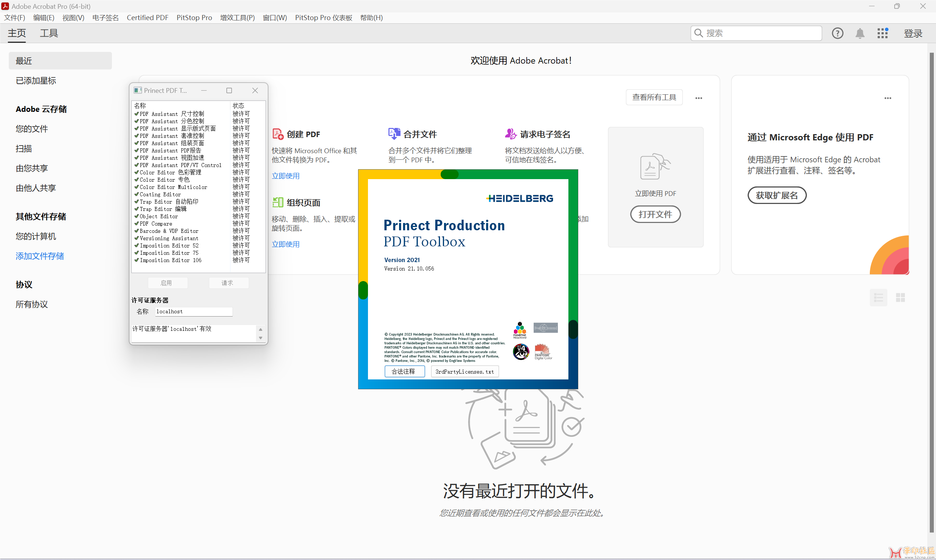
Task: Click the 创建 PDF icon
Action: (278, 134)
